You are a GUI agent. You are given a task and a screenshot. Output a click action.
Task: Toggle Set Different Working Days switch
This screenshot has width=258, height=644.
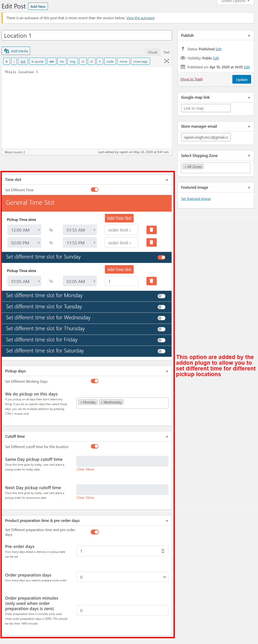click(95, 381)
